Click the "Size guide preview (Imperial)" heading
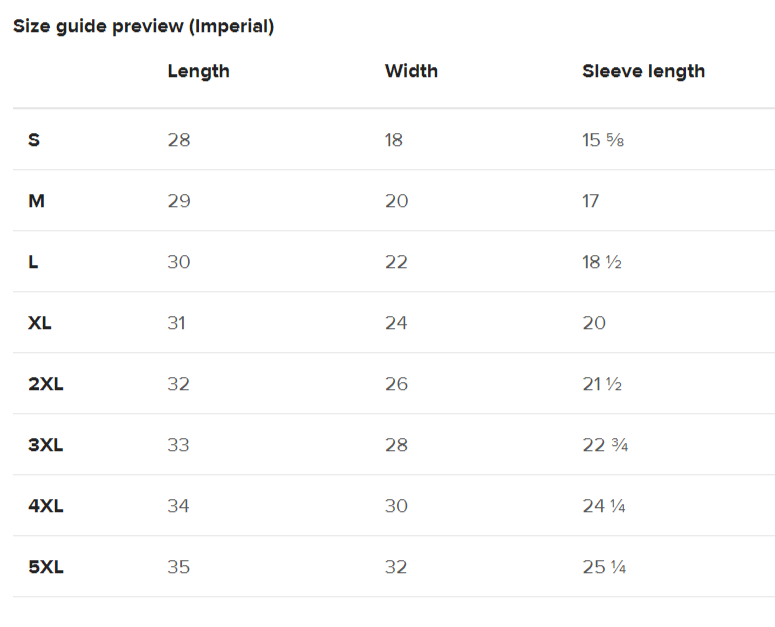The image size is (775, 627). [143, 27]
